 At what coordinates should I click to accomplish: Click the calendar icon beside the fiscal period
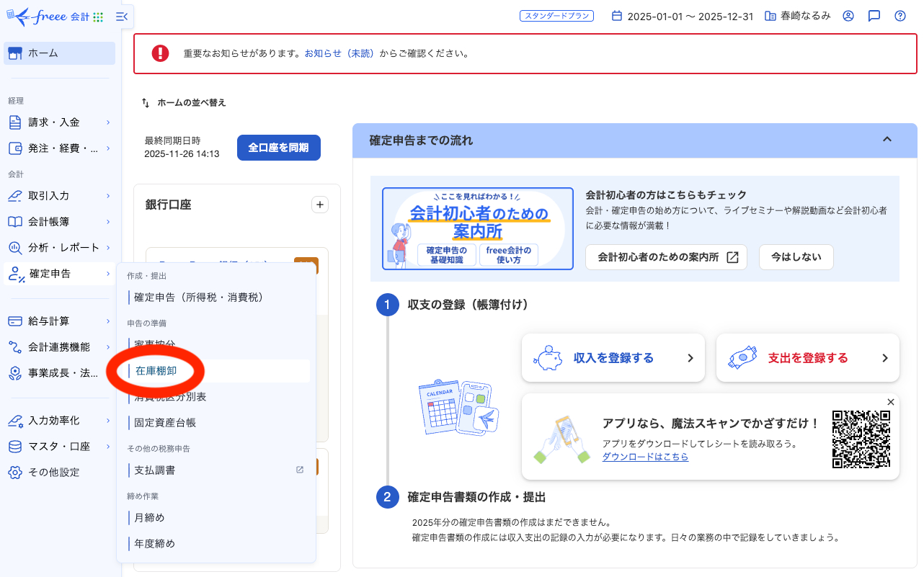pos(616,16)
